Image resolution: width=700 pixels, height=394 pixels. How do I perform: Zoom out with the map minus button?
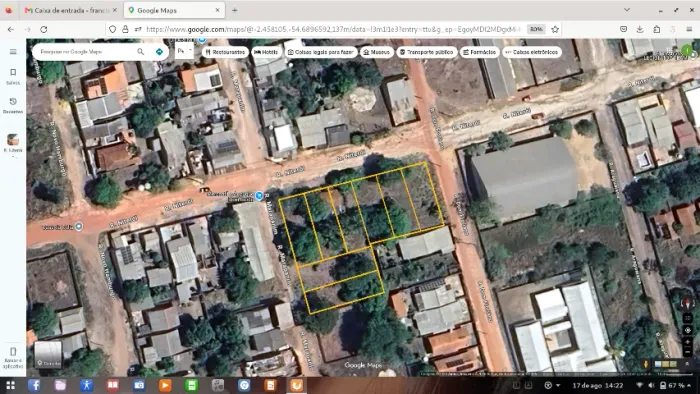(x=688, y=353)
